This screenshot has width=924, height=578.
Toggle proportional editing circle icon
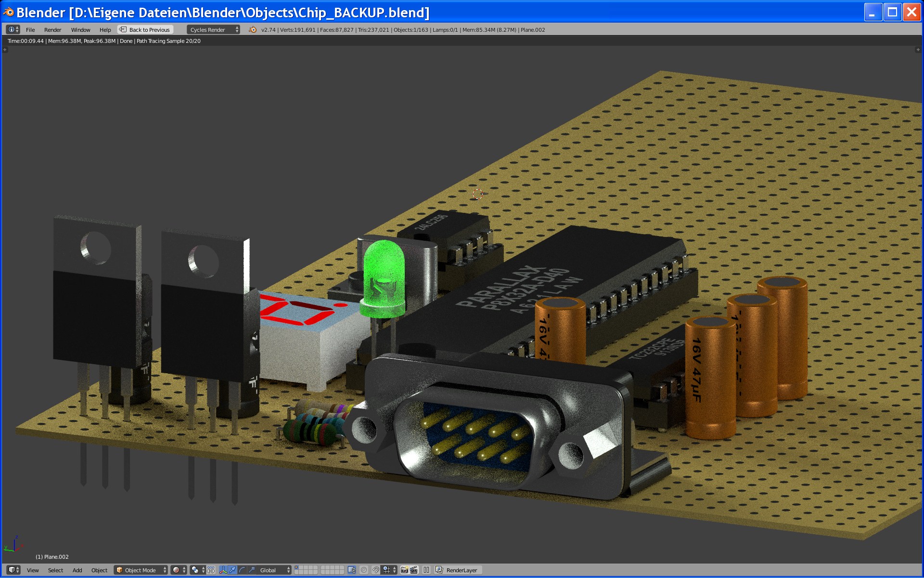(x=364, y=570)
